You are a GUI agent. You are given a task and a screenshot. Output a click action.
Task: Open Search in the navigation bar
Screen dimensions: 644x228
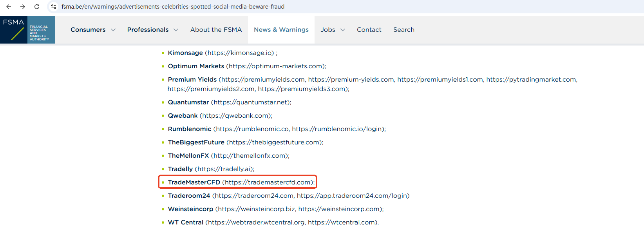(x=403, y=30)
